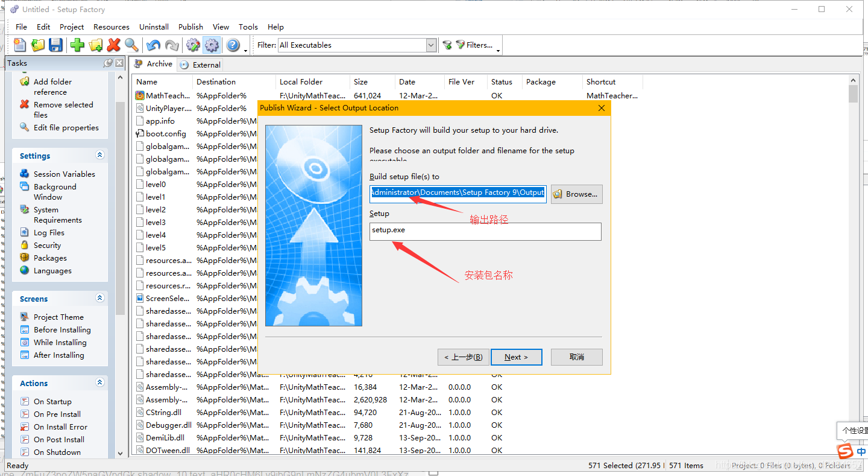
Task: Click the 取消 cancel button
Action: tap(576, 357)
